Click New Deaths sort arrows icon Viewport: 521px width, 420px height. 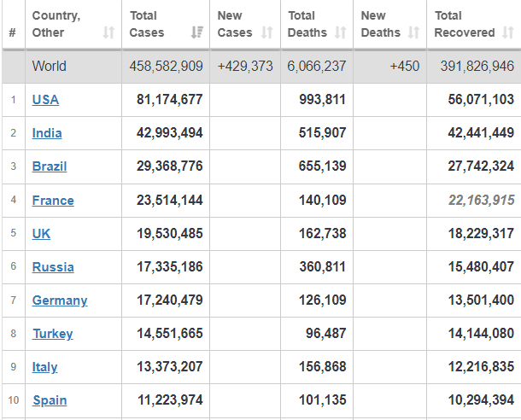413,32
